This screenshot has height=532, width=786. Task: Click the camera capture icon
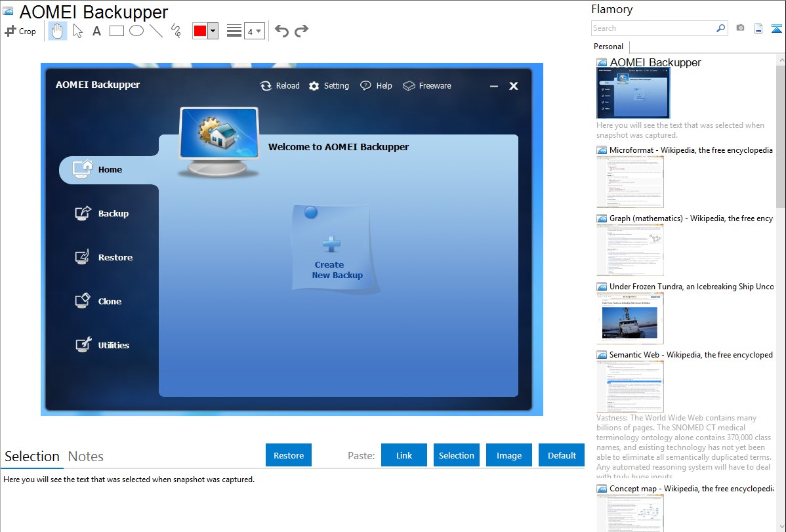pyautogui.click(x=740, y=28)
